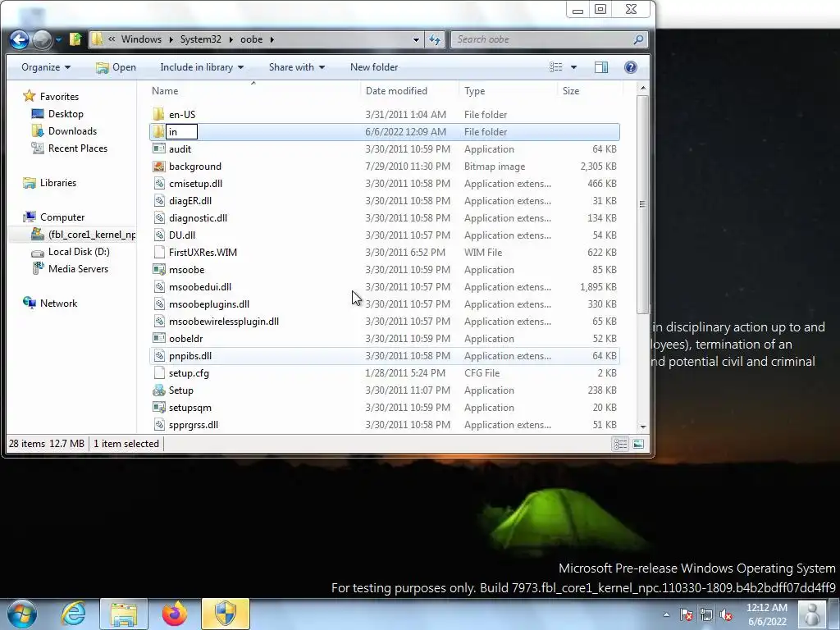Select spprgrss.dll file name
The height and width of the screenshot is (630, 840).
(194, 425)
